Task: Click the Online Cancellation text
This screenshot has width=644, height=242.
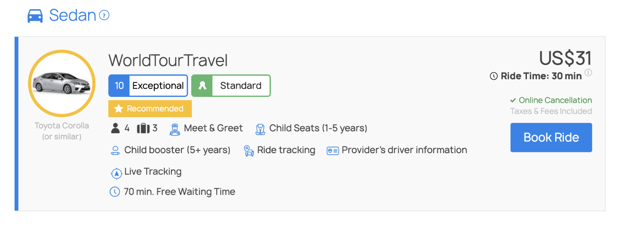Action: [x=555, y=100]
